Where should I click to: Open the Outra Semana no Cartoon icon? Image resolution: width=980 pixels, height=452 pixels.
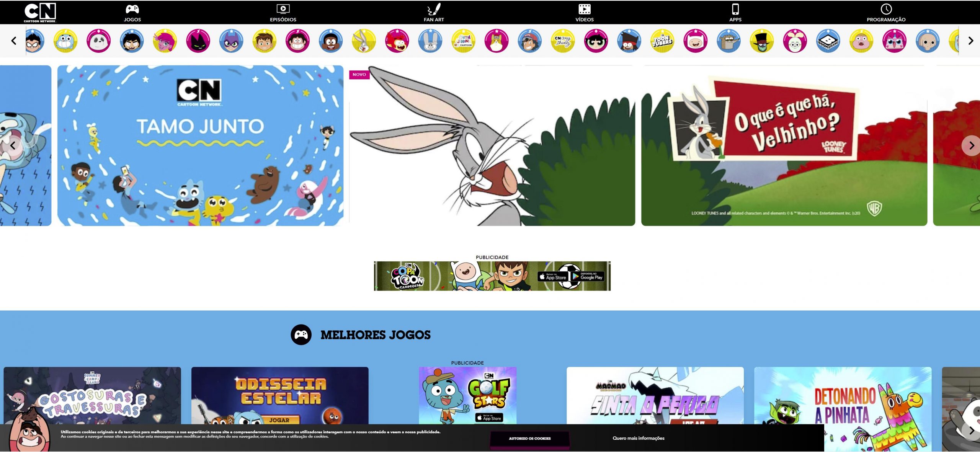(464, 41)
